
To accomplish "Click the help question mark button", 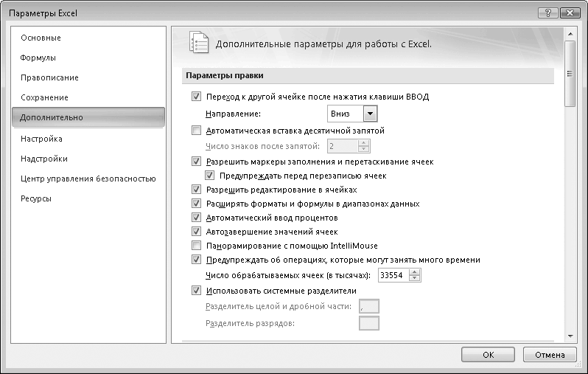I will [548, 13].
